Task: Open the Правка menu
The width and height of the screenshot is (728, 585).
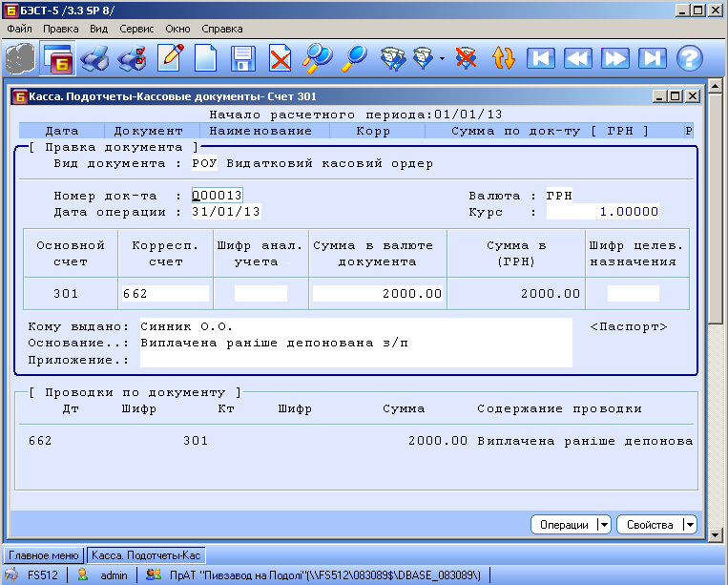Action: click(x=61, y=29)
